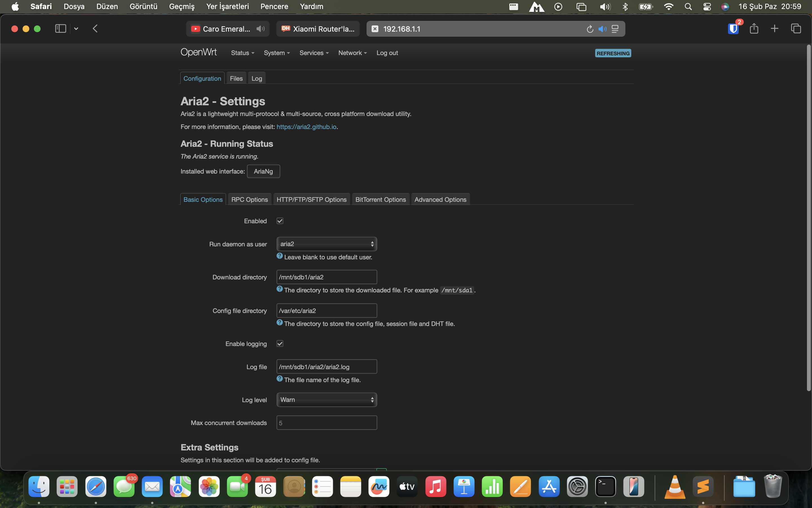Screen dimensions: 812x508
Task: Expand the Services menu
Action: pyautogui.click(x=314, y=53)
